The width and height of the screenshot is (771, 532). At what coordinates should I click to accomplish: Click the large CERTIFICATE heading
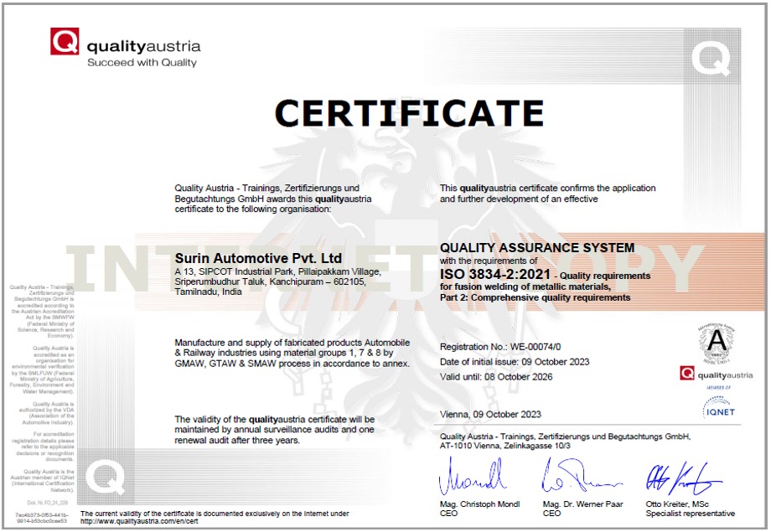point(410,113)
